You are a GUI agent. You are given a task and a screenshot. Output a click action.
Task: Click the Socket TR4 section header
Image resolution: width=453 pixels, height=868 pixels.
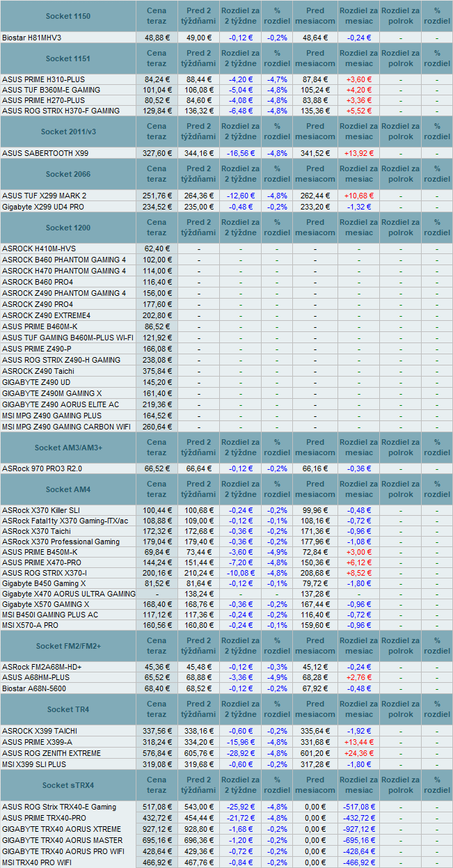[x=67, y=709]
